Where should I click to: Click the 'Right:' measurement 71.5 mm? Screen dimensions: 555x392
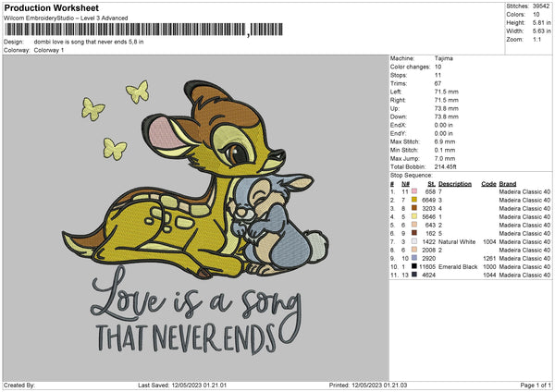(447, 100)
